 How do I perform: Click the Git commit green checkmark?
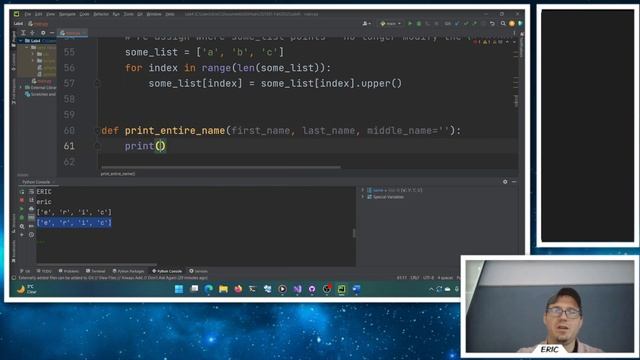pos(466,24)
